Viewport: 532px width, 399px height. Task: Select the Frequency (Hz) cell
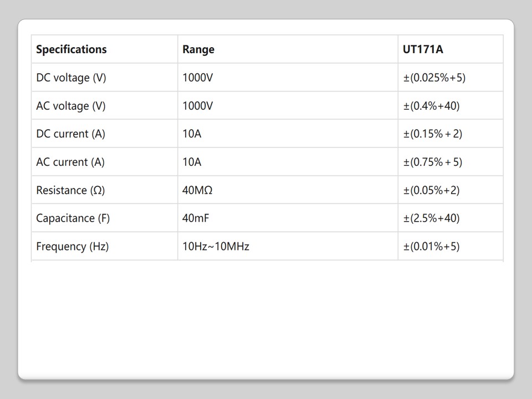[x=73, y=247]
